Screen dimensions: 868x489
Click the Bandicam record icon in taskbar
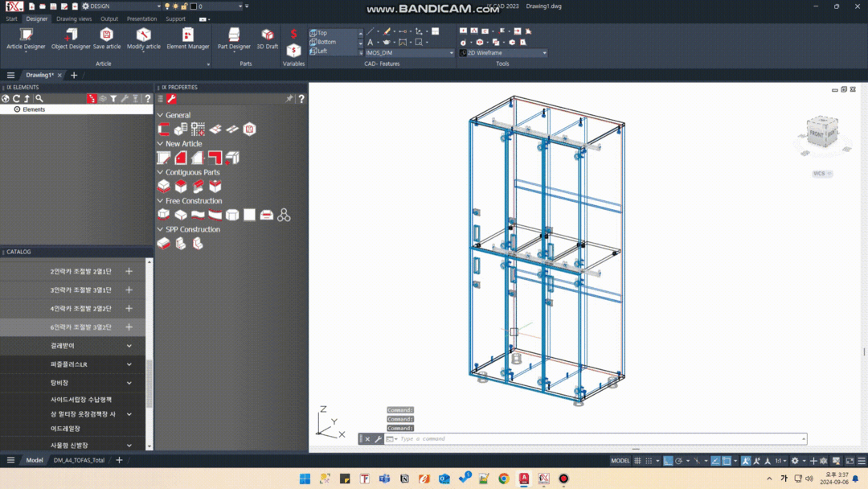[x=563, y=479]
